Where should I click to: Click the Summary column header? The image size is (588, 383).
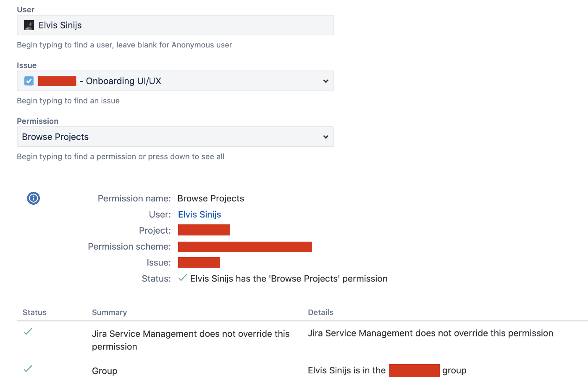click(110, 312)
